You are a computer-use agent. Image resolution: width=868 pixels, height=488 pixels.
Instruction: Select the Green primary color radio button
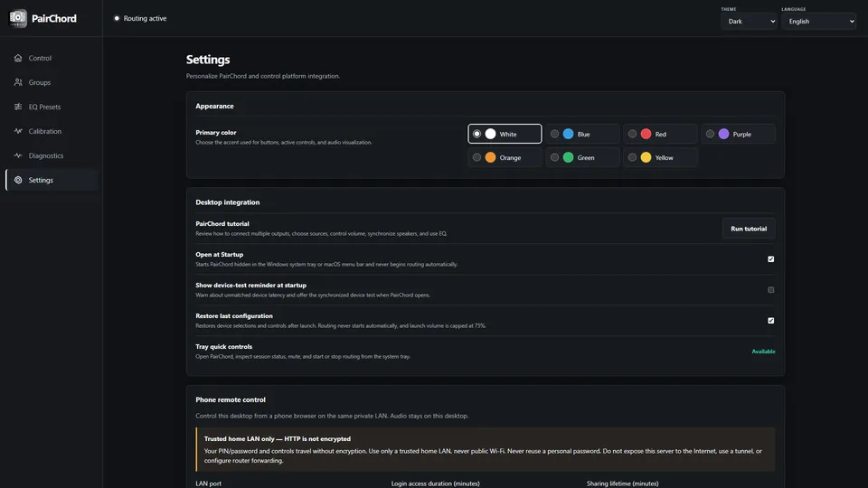pyautogui.click(x=554, y=157)
